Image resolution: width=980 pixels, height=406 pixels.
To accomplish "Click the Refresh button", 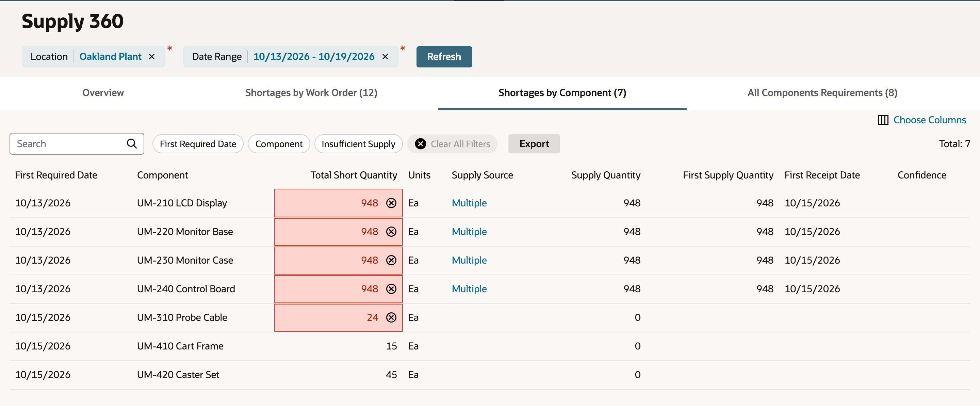I will pos(444,57).
